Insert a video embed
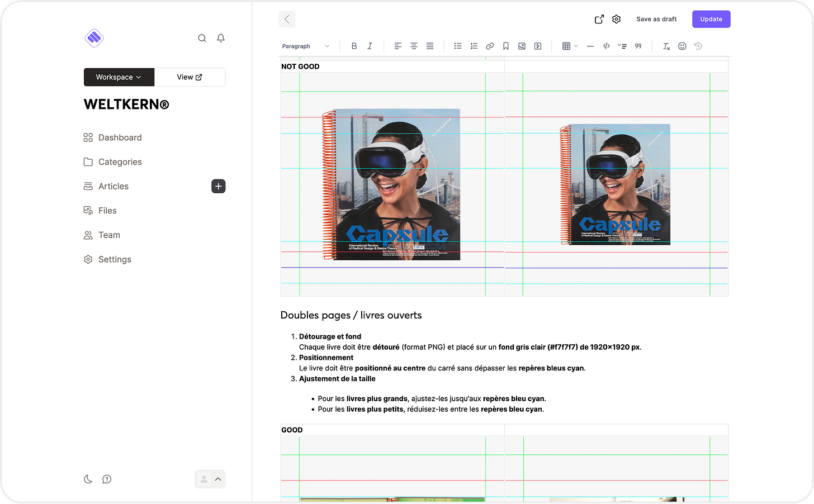 tap(538, 46)
